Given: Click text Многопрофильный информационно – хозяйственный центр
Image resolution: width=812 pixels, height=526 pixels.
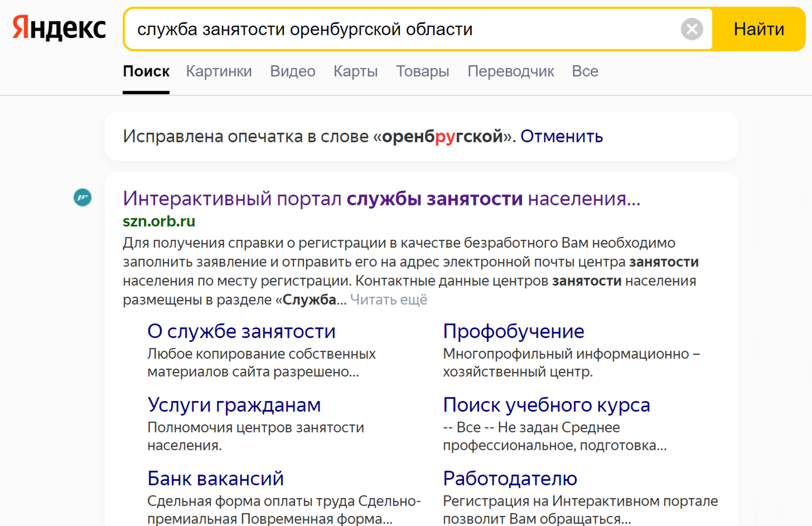Looking at the screenshot, I should (571, 363).
